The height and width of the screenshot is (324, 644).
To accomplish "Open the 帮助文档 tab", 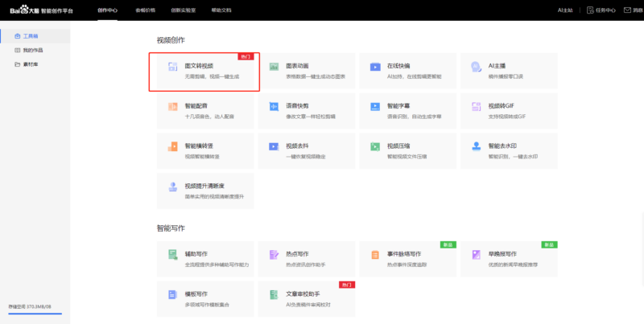I will pos(221,10).
